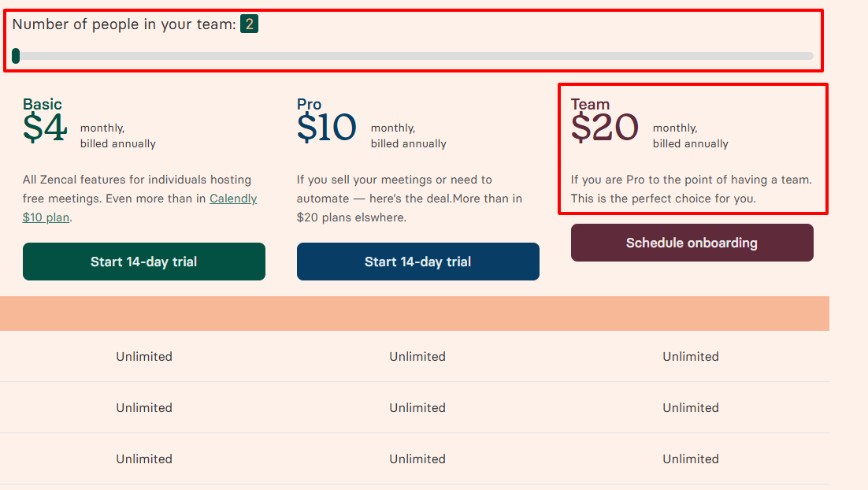Select the Pro plan heading
Image resolution: width=868 pixels, height=490 pixels.
309,103
